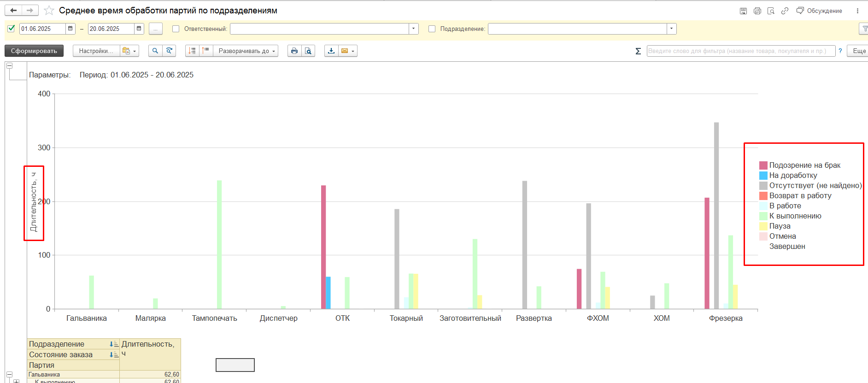The image size is (868, 383).
Task: Enable the Подразделение filter checkbox
Action: (432, 29)
